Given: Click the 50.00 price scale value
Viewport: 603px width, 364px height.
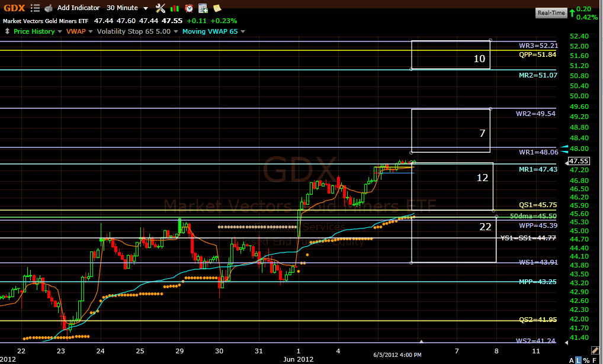Looking at the screenshot, I should tap(579, 96).
